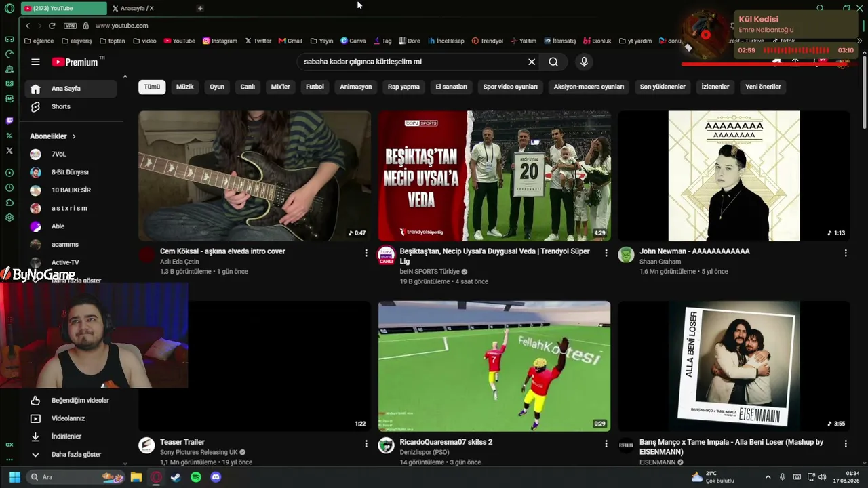The height and width of the screenshot is (488, 868).
Task: Open Ana Sayfa in the sidebar
Action: click(71, 89)
